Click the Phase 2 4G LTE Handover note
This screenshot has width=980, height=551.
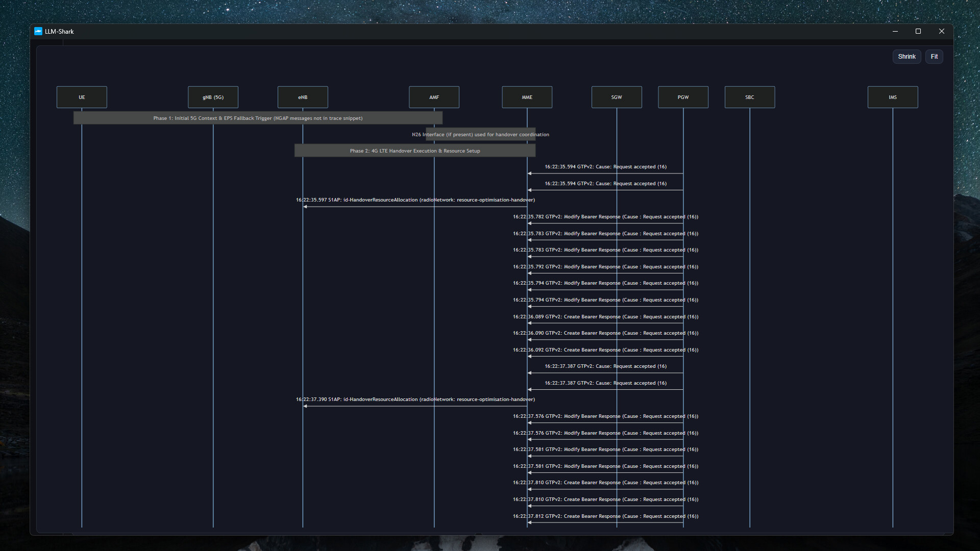414,151
